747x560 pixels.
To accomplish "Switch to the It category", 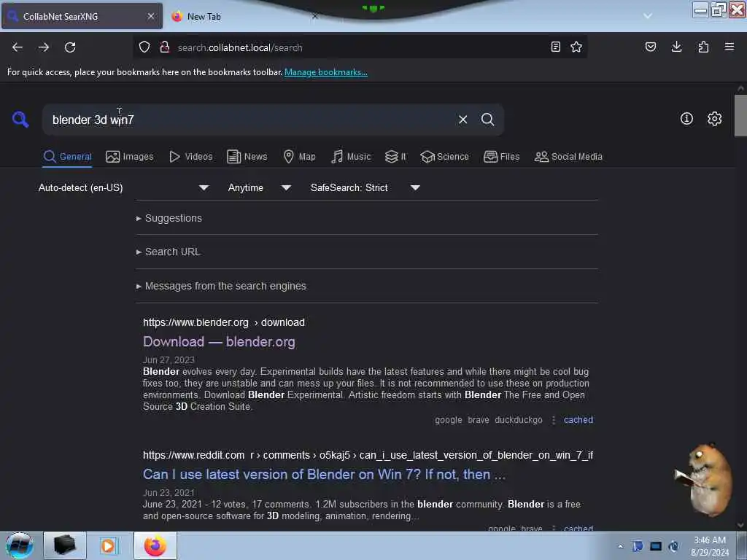I will pyautogui.click(x=395, y=157).
